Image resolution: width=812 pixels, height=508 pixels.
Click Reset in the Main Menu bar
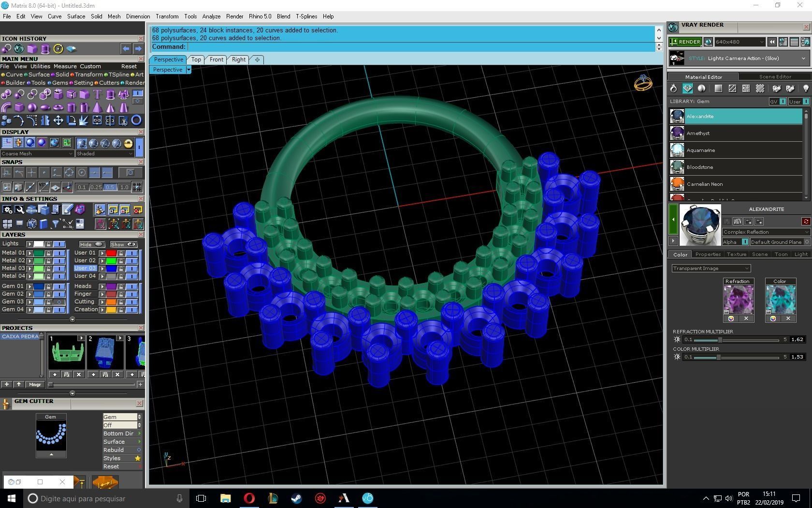pos(129,66)
